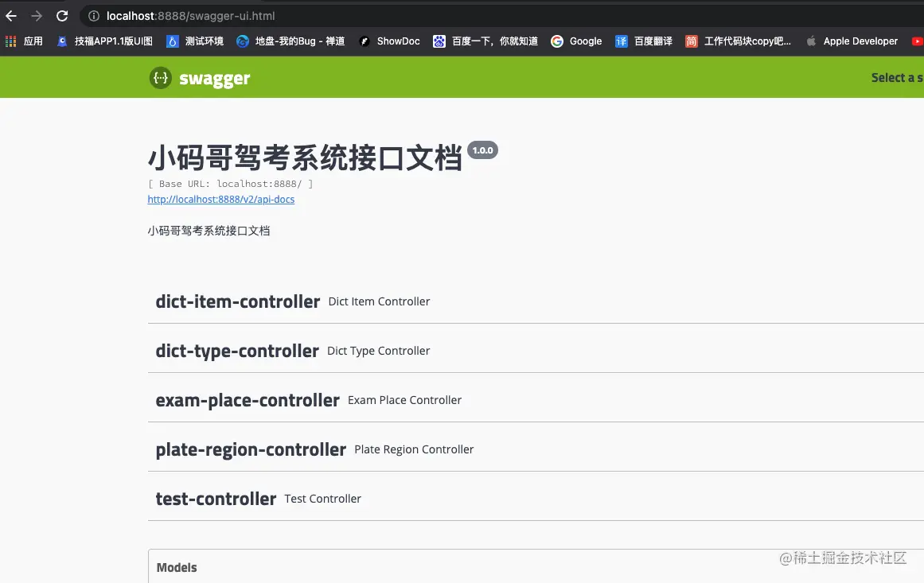The image size is (924, 583).
Task: Open the Apple Developer bookmark
Action: coord(852,41)
